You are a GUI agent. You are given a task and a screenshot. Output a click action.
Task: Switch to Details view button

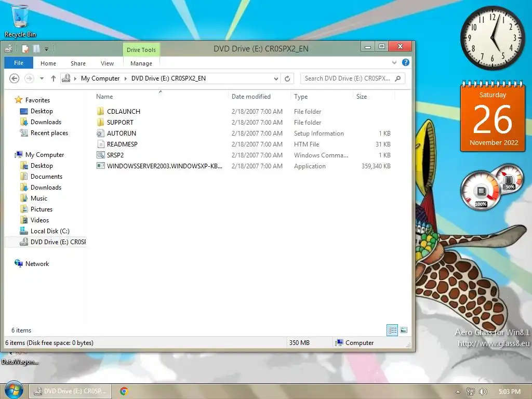392,330
